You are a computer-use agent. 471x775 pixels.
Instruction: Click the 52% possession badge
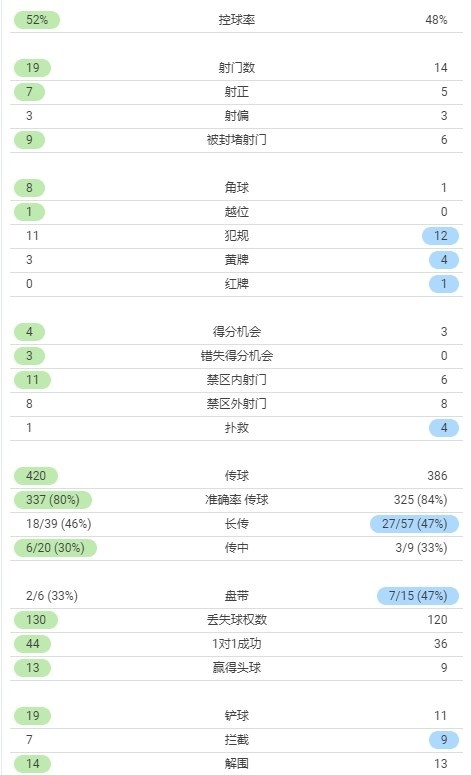tap(37, 20)
